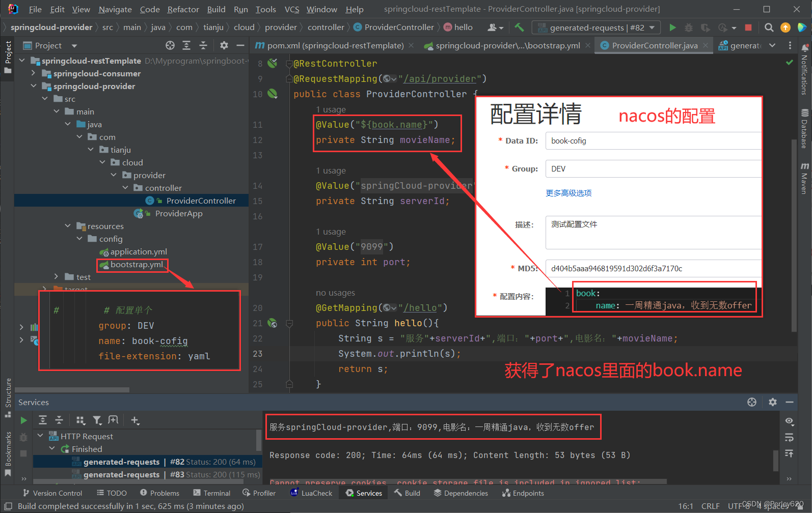Collapse HTTP Request node in Services
Screen dimensions: 812x513
coord(40,436)
